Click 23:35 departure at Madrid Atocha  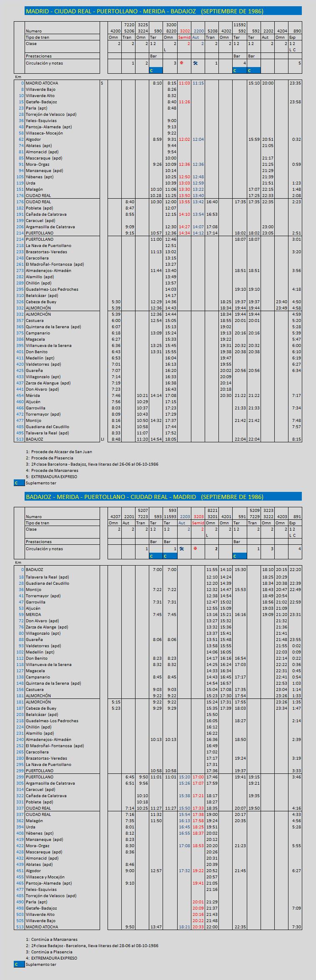click(296, 83)
